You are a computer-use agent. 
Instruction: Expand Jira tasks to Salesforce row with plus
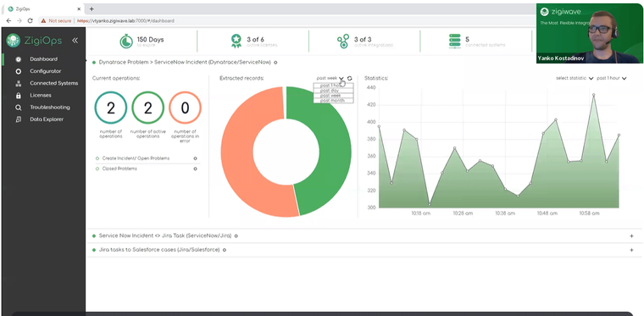[631, 250]
